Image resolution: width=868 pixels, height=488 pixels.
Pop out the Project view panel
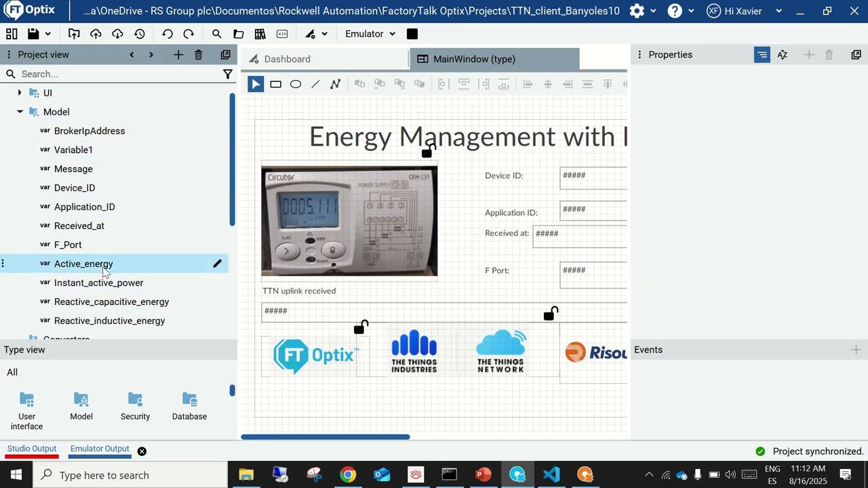point(226,55)
